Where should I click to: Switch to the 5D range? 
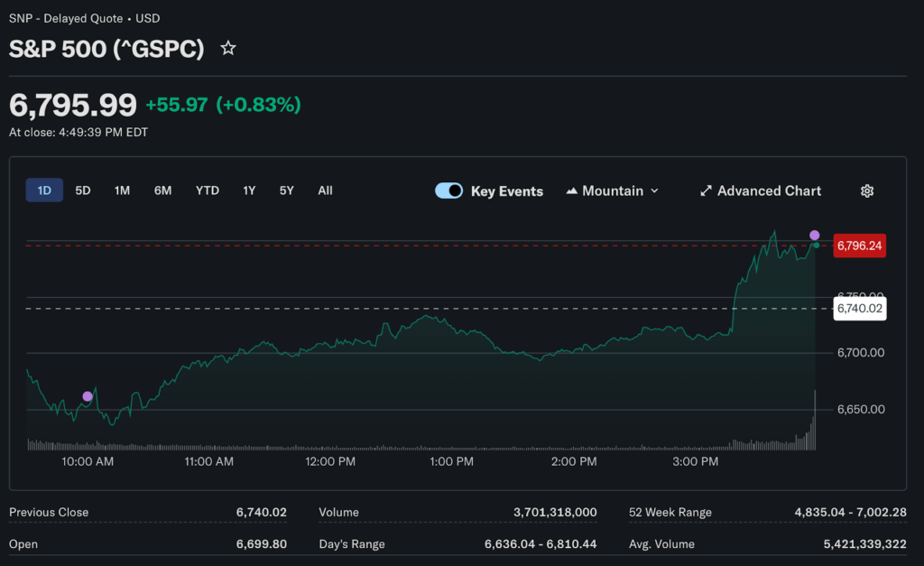pos(83,190)
